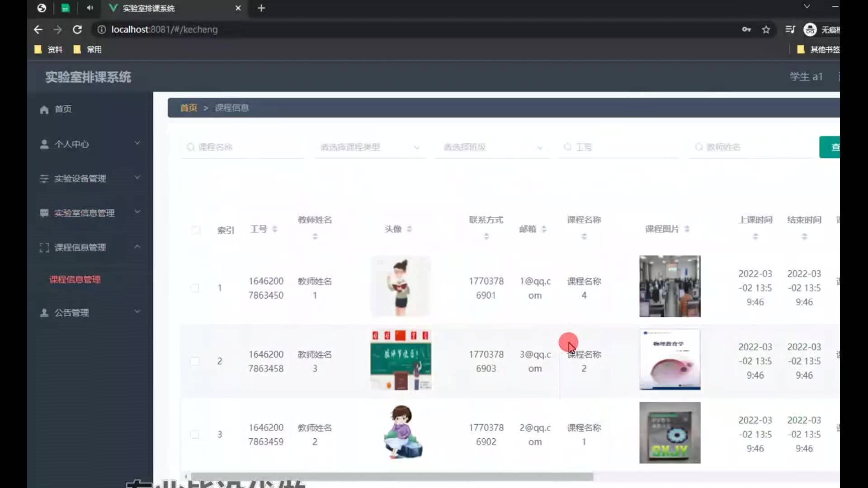Open row 3 course picture thumbnail
The width and height of the screenshot is (868, 488).
tap(670, 433)
